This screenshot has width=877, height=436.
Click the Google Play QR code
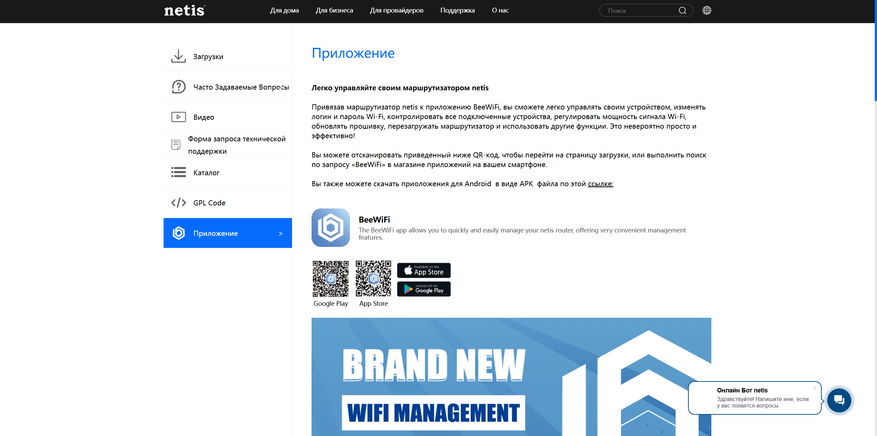coord(331,279)
